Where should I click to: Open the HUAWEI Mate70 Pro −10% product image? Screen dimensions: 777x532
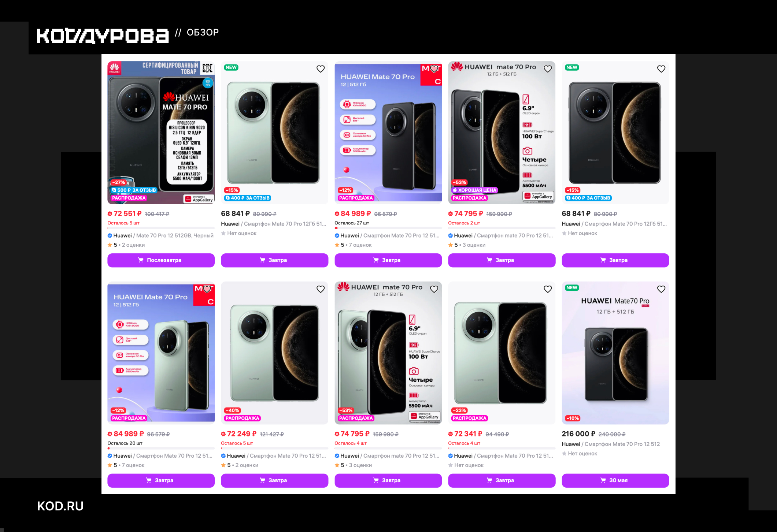615,353
